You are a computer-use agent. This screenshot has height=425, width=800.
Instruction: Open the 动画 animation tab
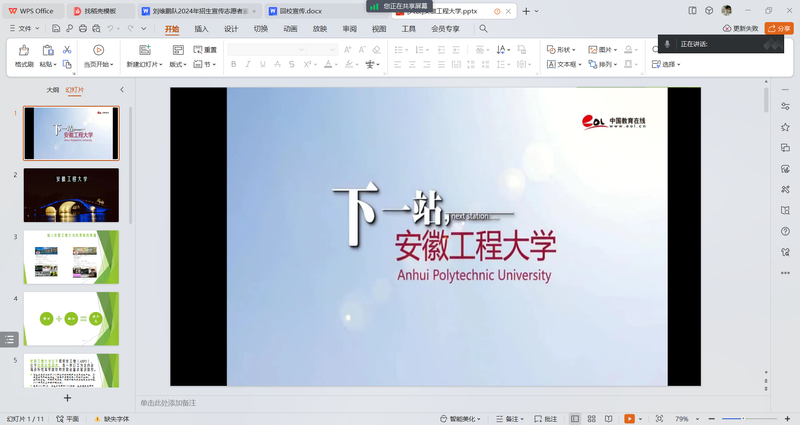(x=290, y=29)
